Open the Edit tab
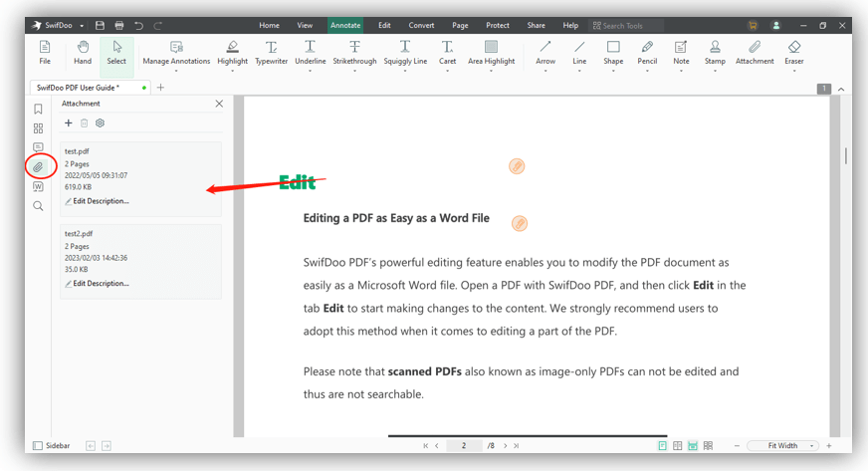The width and height of the screenshot is (868, 471). (384, 26)
